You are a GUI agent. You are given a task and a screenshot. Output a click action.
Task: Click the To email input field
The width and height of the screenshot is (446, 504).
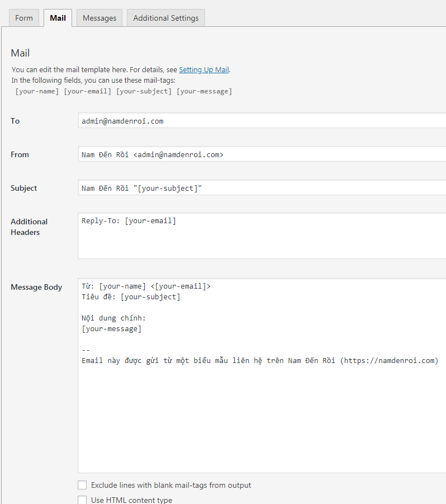point(262,121)
